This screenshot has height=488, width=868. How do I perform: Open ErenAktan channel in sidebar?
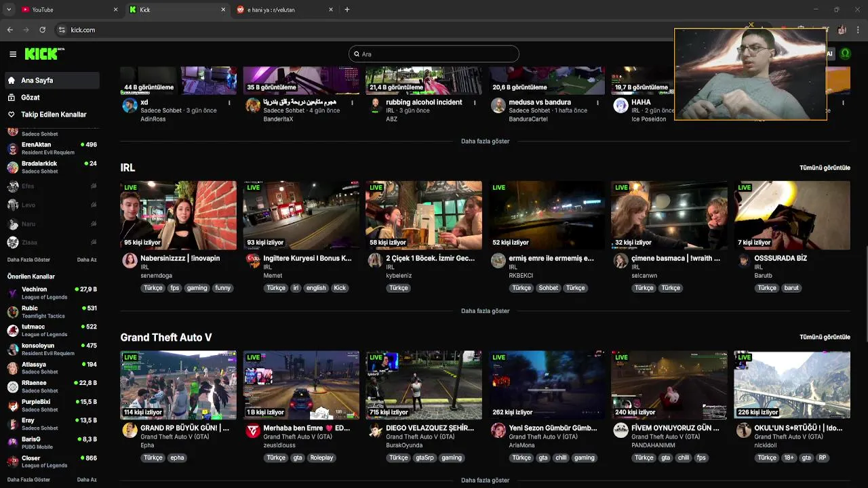click(x=52, y=148)
